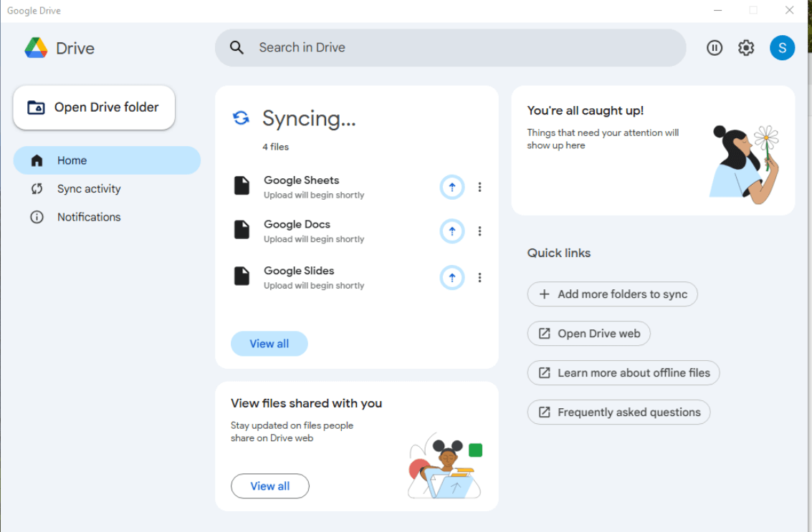Screen dimensions: 812x532
Task: Open Notifications in sidebar
Action: click(x=89, y=217)
